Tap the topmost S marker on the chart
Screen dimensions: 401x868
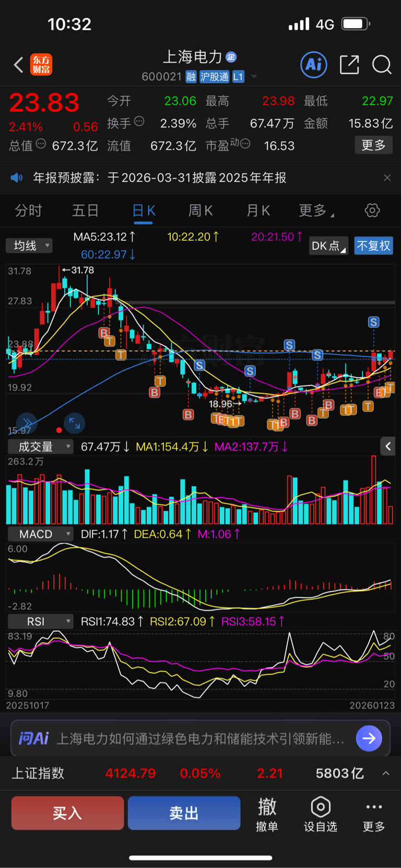click(x=373, y=322)
